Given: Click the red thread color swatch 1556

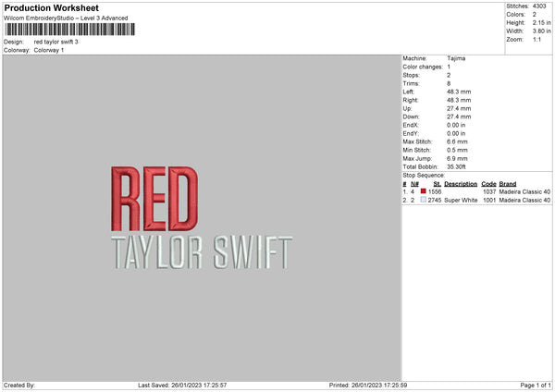Looking at the screenshot, I should tap(423, 191).
